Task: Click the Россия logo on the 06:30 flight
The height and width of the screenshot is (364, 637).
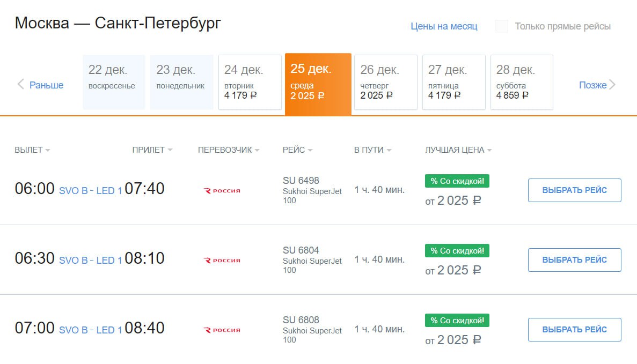Action: [x=222, y=260]
